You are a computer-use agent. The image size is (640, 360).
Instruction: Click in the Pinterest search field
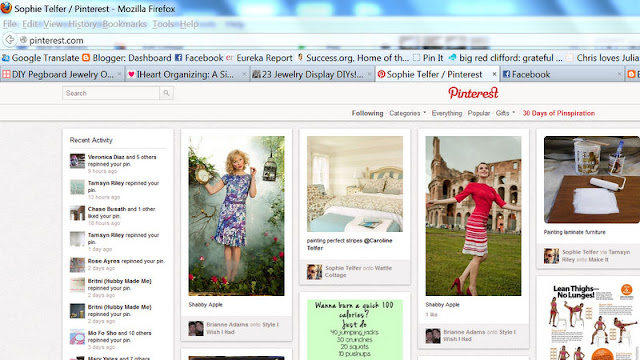tap(111, 93)
